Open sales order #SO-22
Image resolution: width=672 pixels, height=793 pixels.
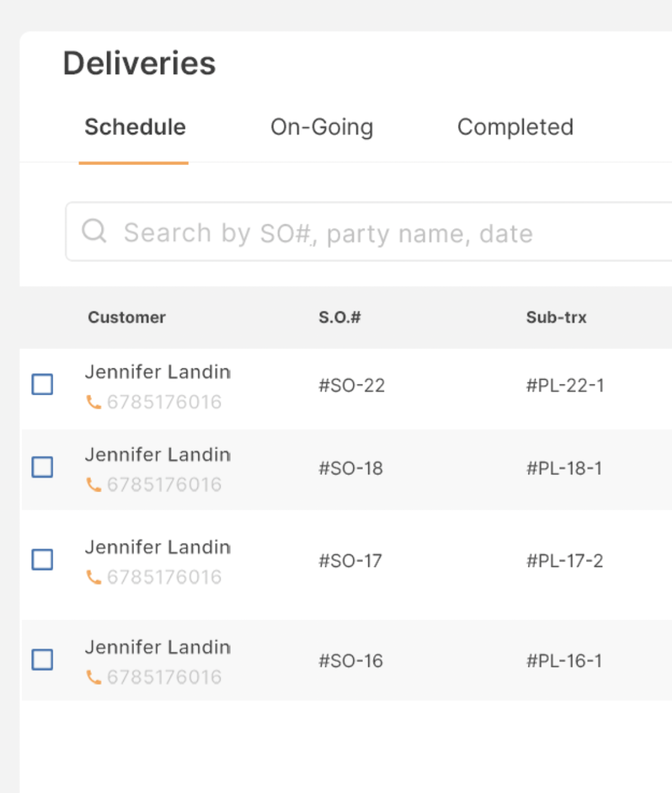point(352,386)
